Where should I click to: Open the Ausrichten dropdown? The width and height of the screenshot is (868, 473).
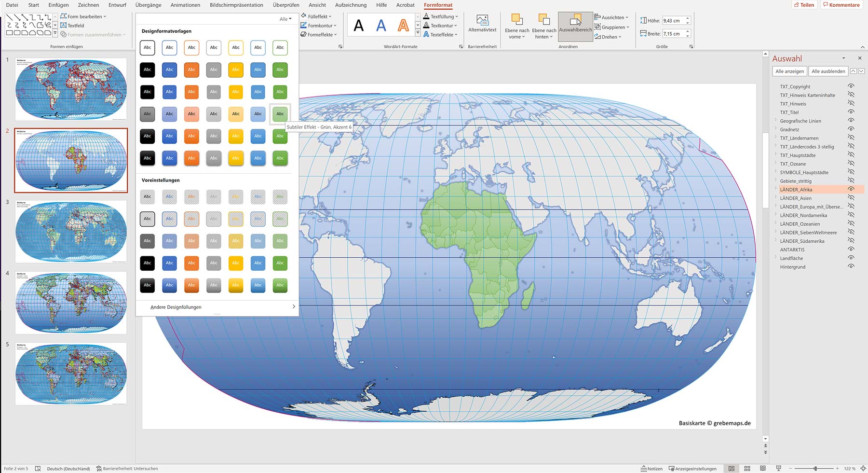tap(612, 17)
